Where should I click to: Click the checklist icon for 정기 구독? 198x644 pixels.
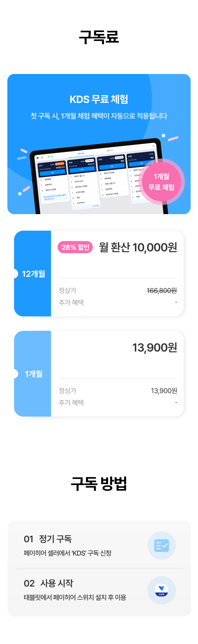[162, 545]
